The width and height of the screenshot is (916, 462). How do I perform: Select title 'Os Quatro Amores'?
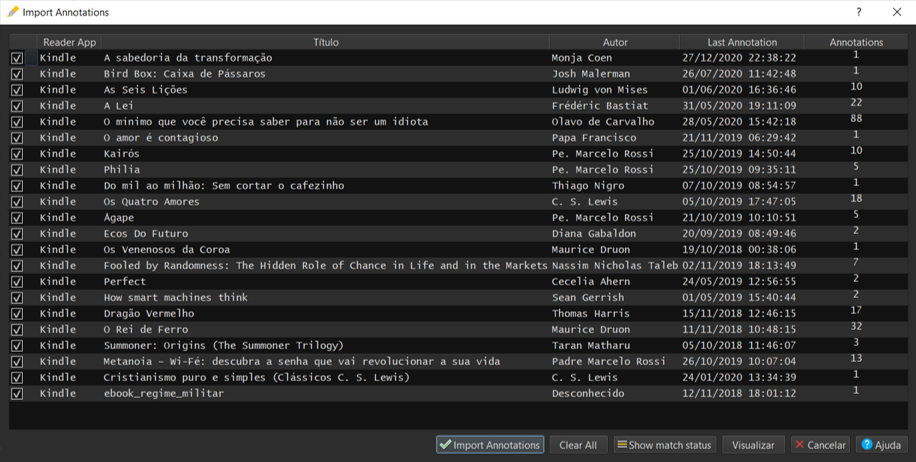coord(151,202)
